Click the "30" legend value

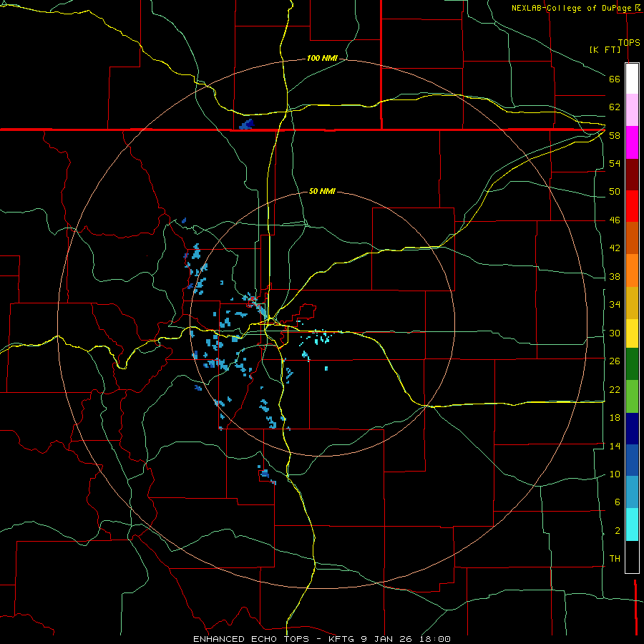pos(615,333)
